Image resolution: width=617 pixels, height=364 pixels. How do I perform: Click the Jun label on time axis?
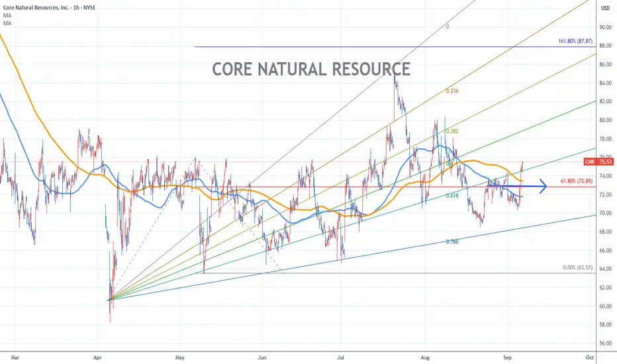click(x=262, y=357)
